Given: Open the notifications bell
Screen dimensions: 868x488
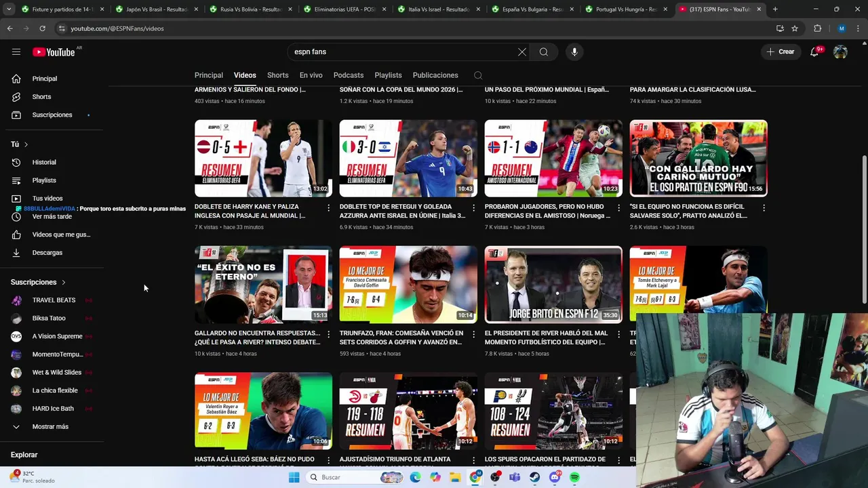Looking at the screenshot, I should (x=815, y=52).
